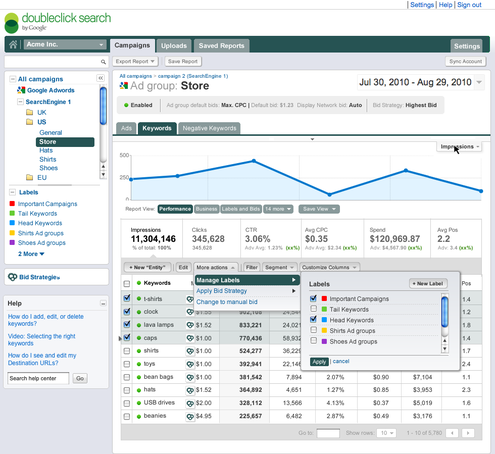Open the UK folder icon
Image resolution: width=495 pixels, height=454 pixels.
[x=30, y=112]
